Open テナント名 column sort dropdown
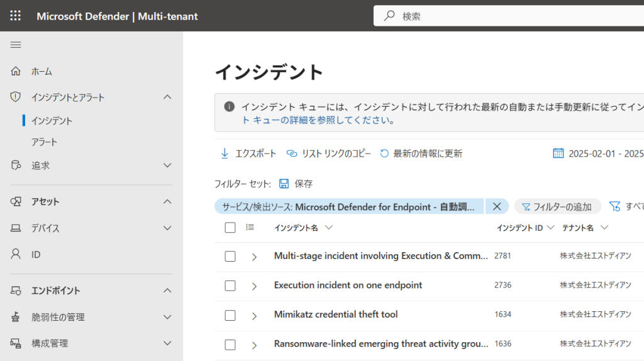The height and width of the screenshot is (361, 644). tap(604, 228)
